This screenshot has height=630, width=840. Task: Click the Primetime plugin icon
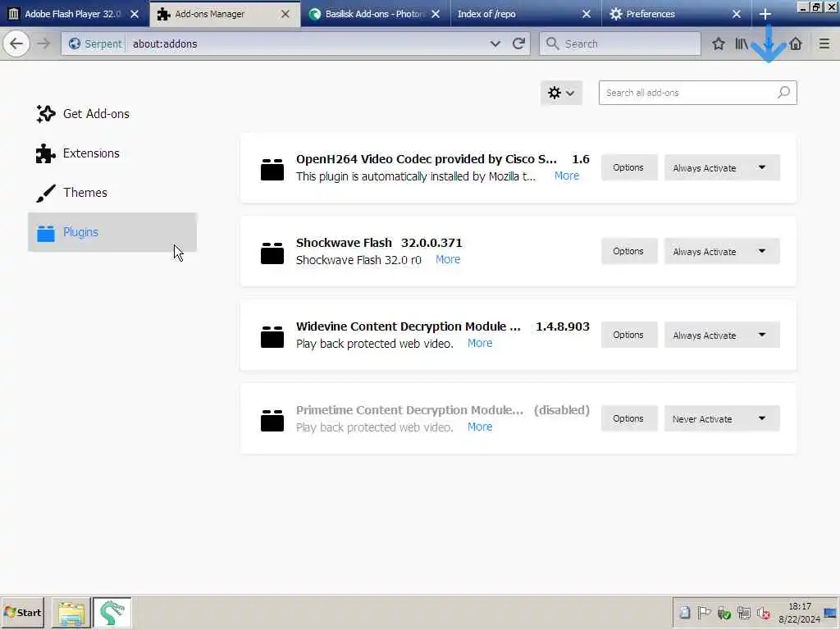[272, 420]
